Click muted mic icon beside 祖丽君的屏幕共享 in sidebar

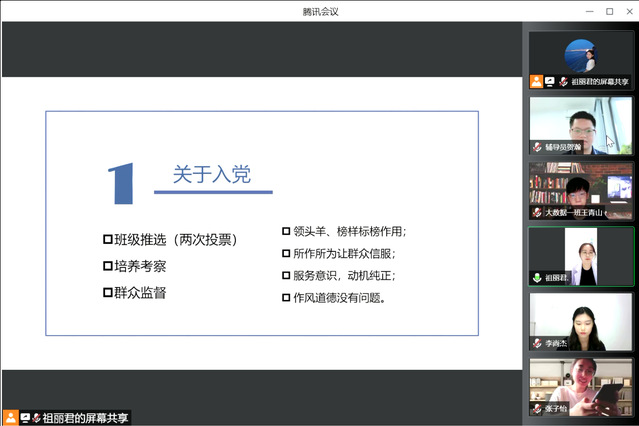click(x=563, y=82)
